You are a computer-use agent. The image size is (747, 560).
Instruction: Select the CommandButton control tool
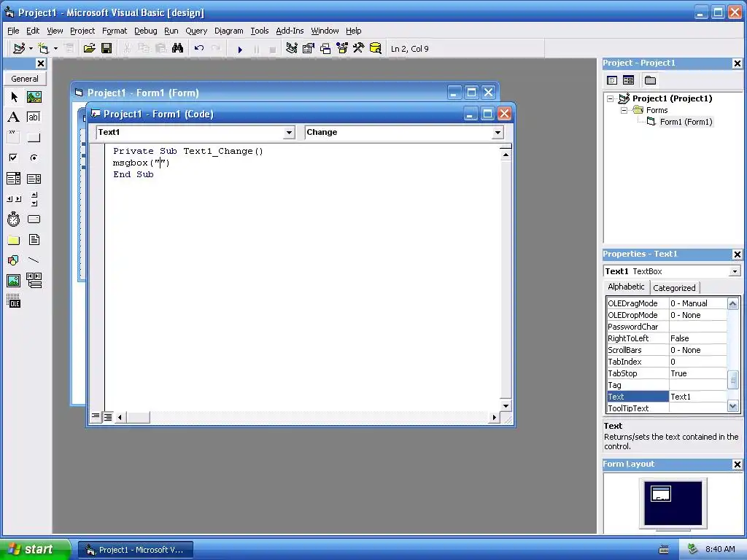point(34,138)
